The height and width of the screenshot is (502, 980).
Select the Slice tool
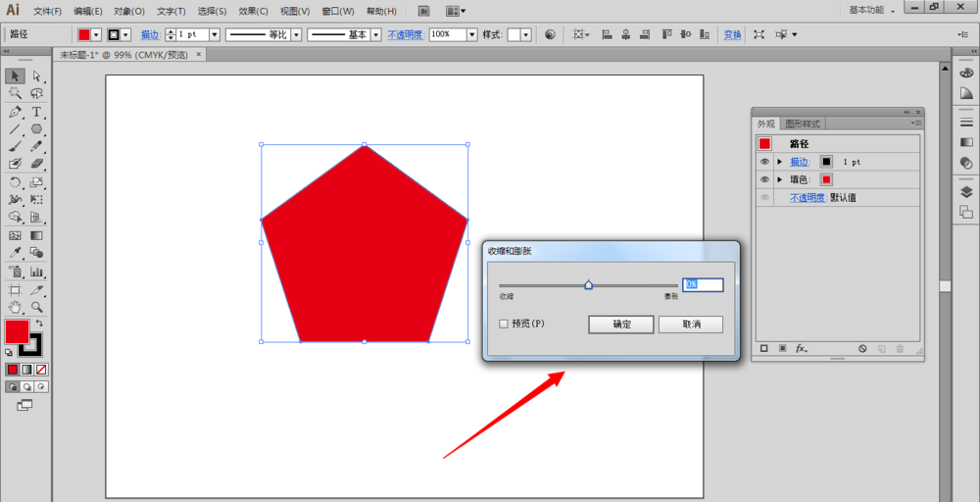tap(37, 290)
